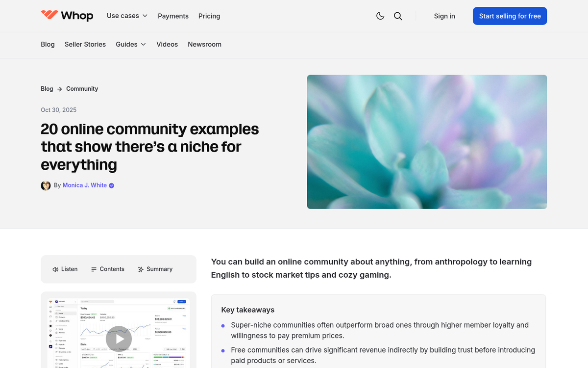Open Contents list icon
The height and width of the screenshot is (368, 588).
[x=94, y=269]
